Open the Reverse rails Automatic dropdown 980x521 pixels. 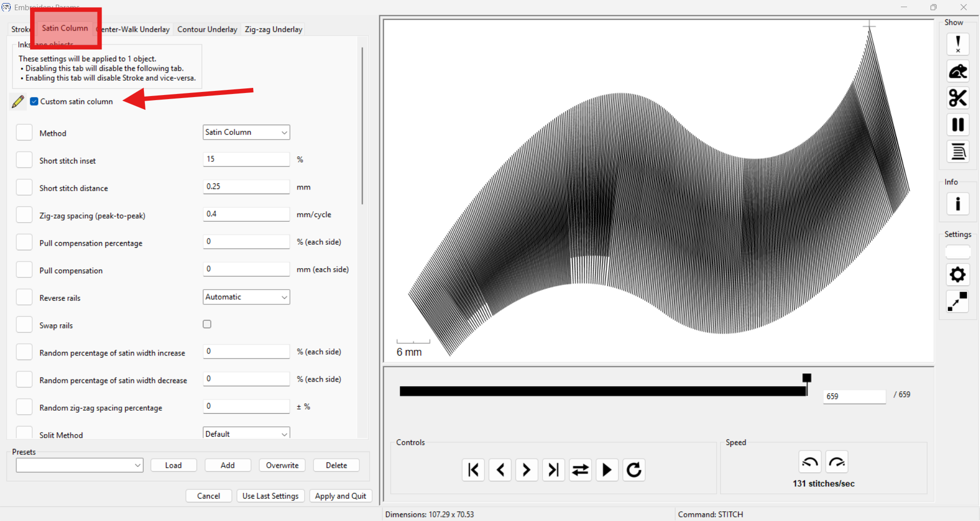247,297
